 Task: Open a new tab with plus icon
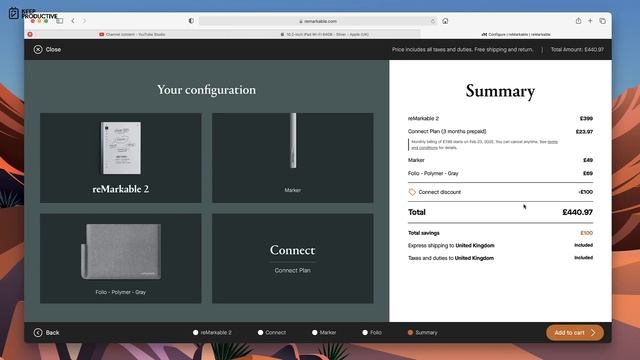[x=590, y=21]
